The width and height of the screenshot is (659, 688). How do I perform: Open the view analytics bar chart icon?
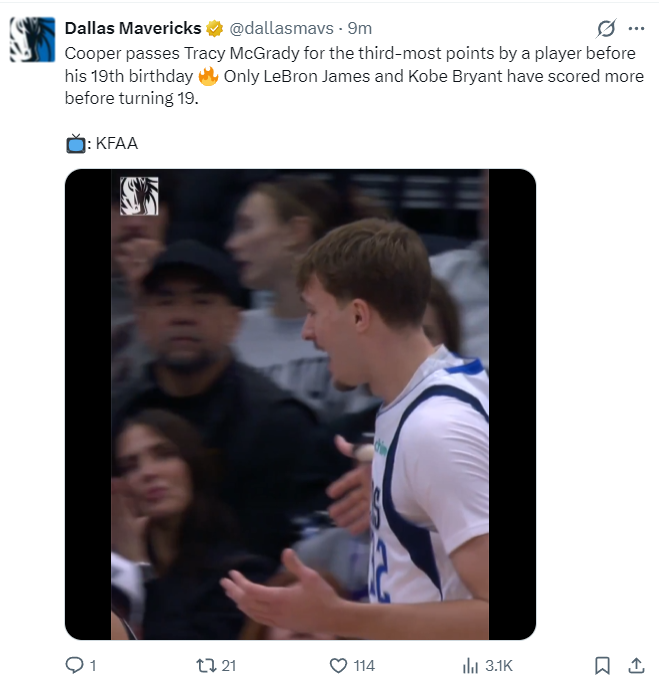(x=470, y=665)
